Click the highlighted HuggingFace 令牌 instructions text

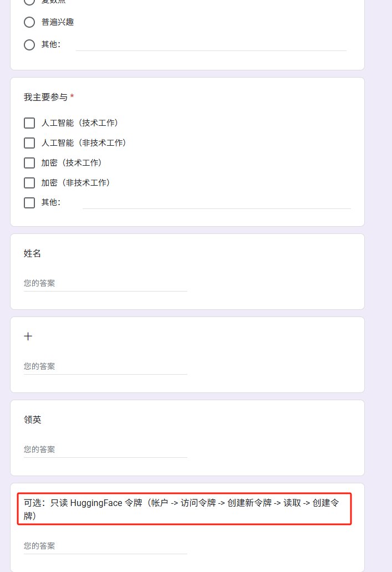tap(181, 509)
